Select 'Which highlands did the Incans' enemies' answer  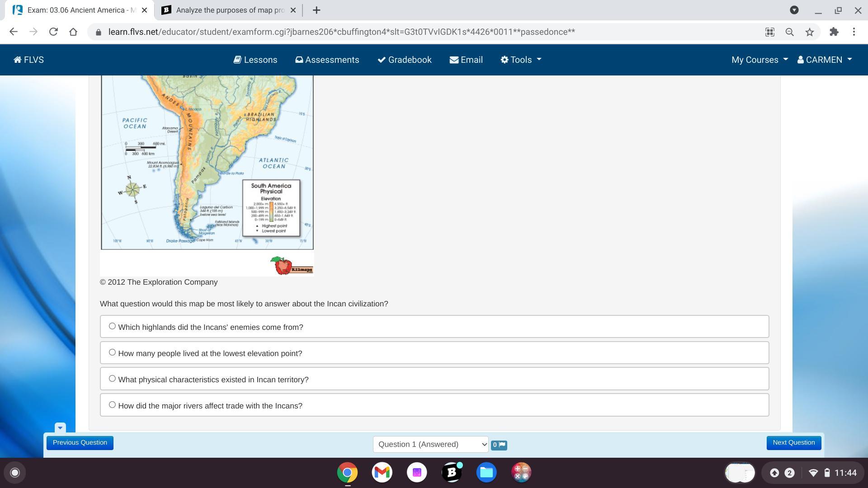point(112,326)
